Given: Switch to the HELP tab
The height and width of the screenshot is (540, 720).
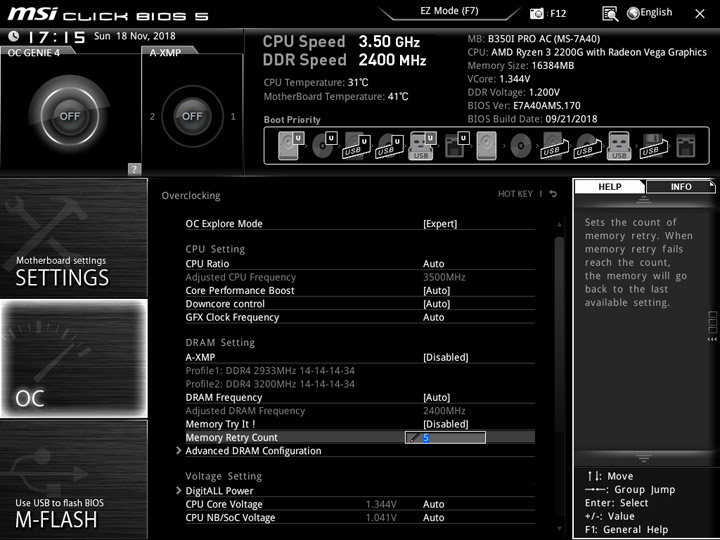Looking at the screenshot, I should click(x=610, y=186).
